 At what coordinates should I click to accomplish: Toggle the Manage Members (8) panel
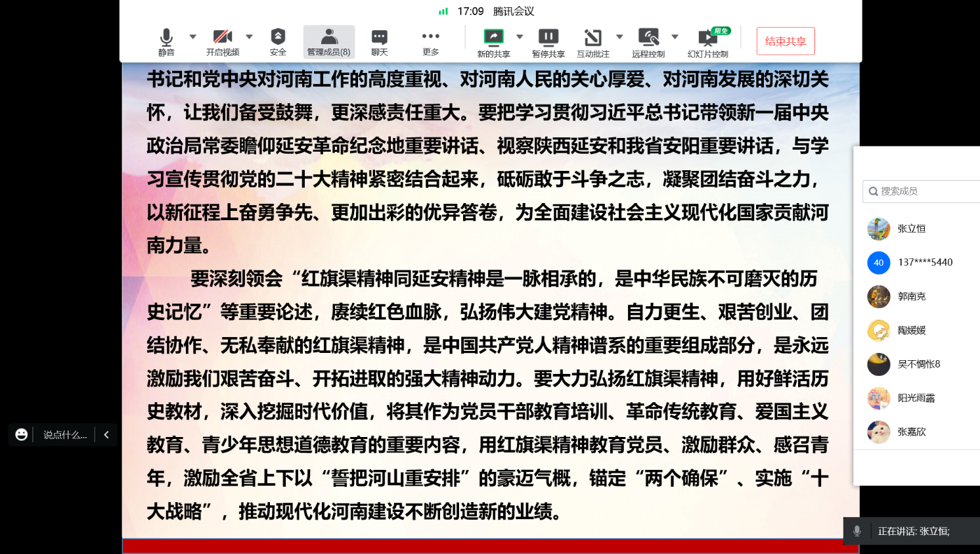pos(329,41)
